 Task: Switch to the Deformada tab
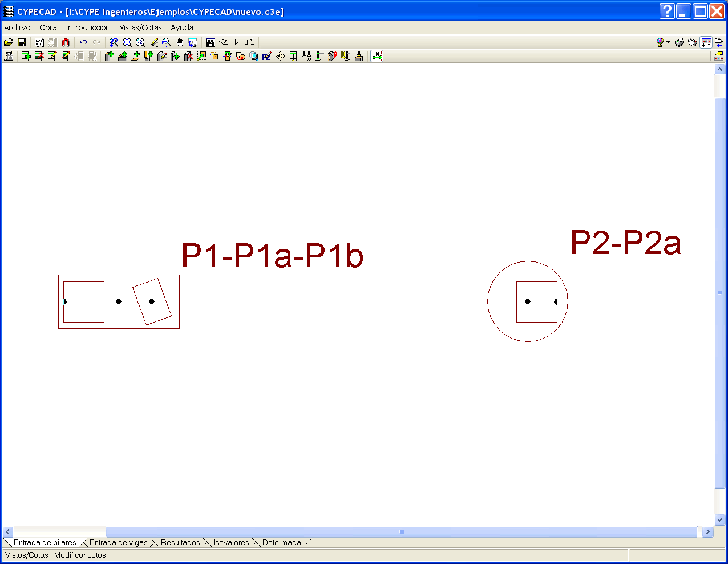click(x=282, y=543)
